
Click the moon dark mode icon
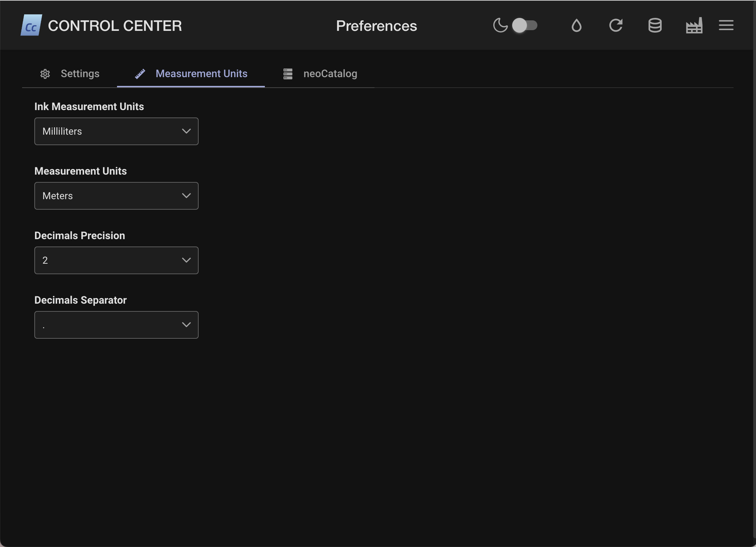click(500, 25)
